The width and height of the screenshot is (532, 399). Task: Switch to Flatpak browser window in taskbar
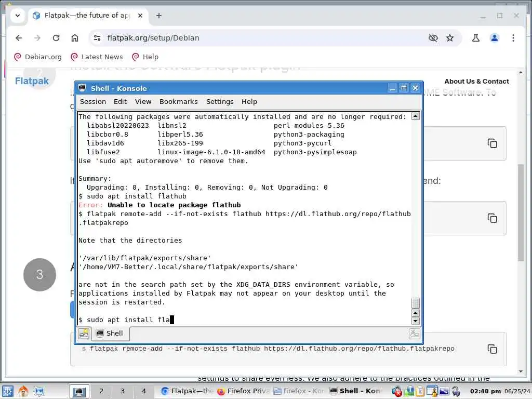click(187, 391)
